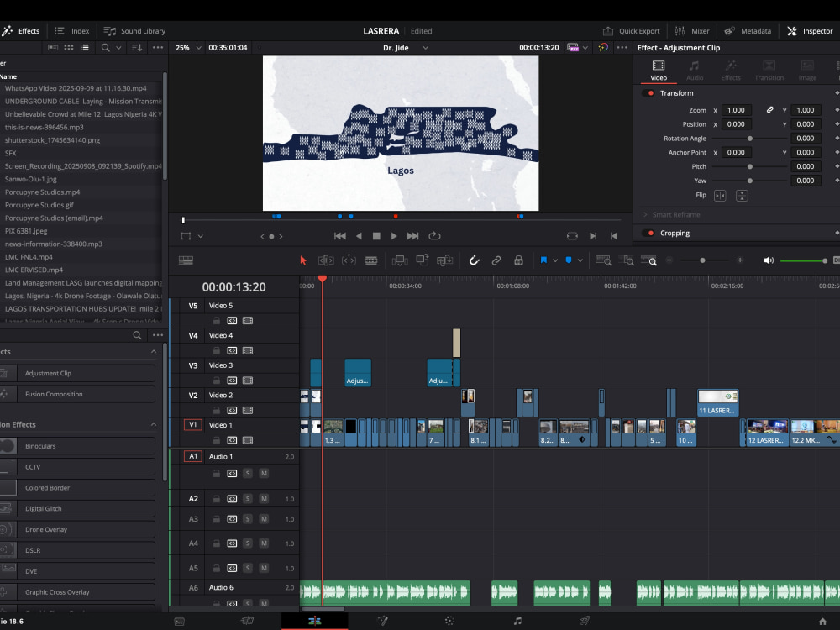Select Sanwo-Olu-1.jpg in media pool

click(31, 179)
